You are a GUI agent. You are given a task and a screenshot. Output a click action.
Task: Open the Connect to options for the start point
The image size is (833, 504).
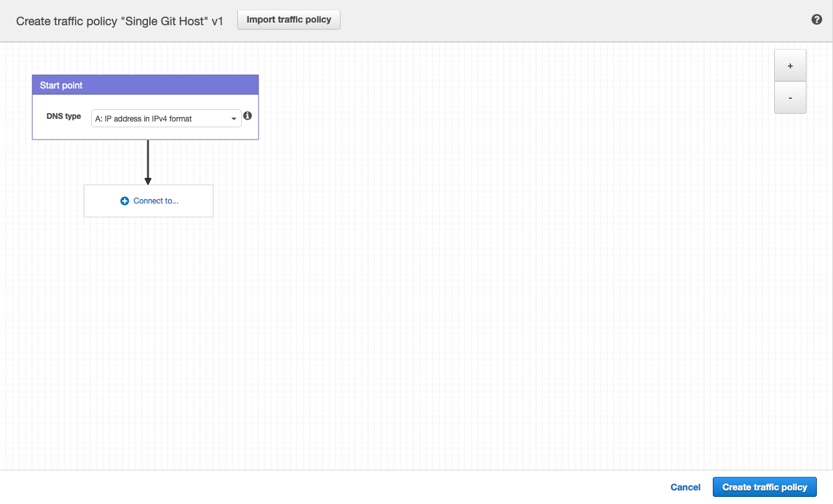[148, 200]
